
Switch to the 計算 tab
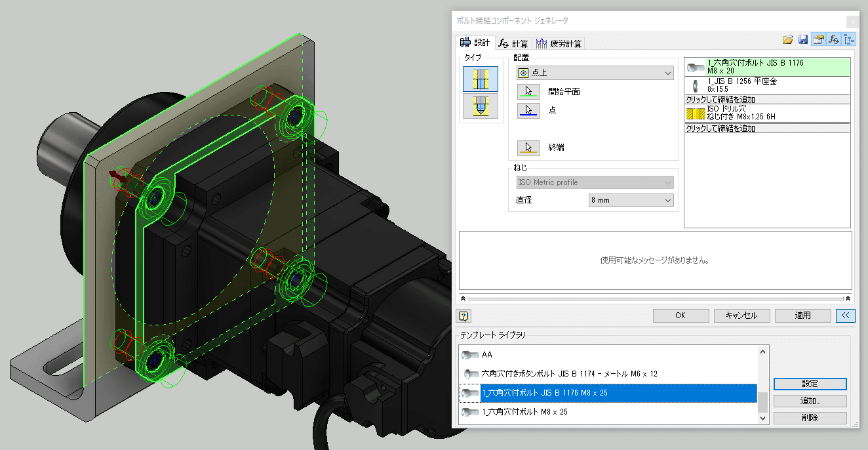click(513, 43)
